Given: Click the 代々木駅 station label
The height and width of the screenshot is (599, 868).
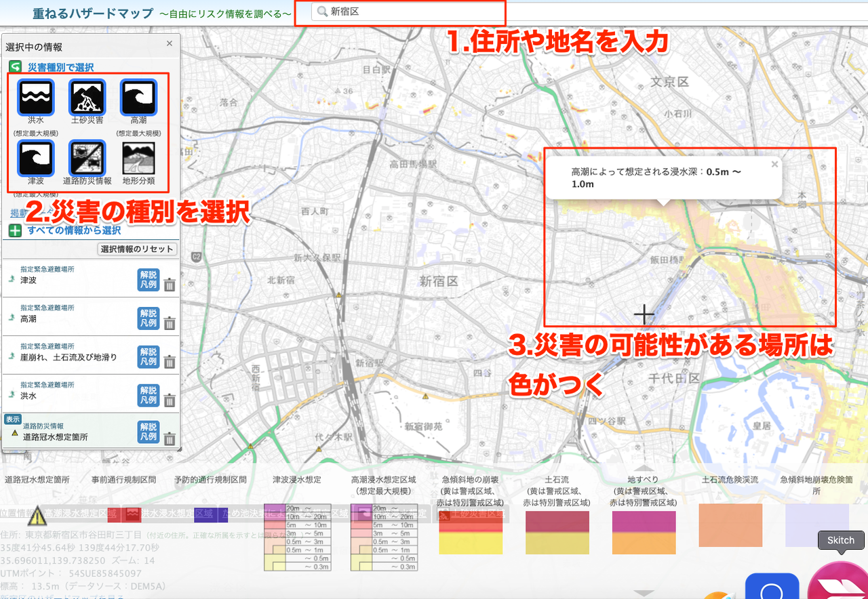Looking at the screenshot, I should click(x=334, y=438).
